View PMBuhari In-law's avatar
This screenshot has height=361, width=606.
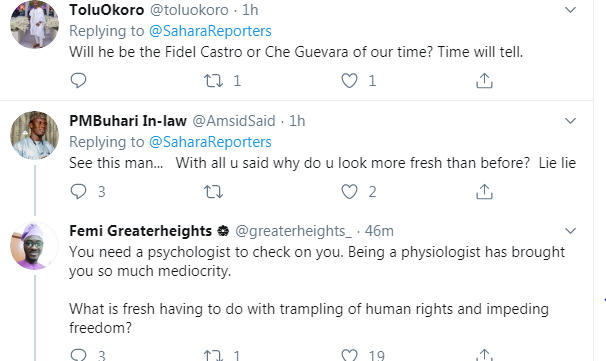pyautogui.click(x=34, y=135)
